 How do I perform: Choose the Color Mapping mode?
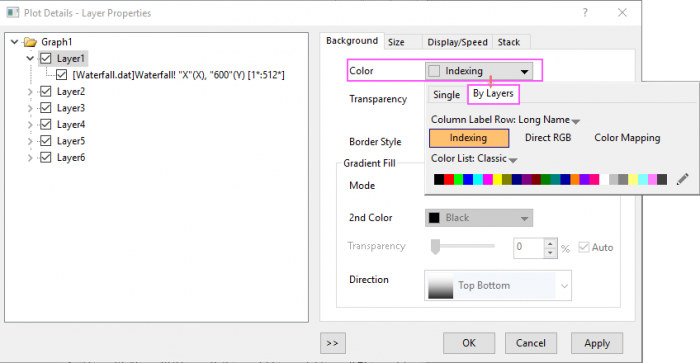click(x=627, y=138)
